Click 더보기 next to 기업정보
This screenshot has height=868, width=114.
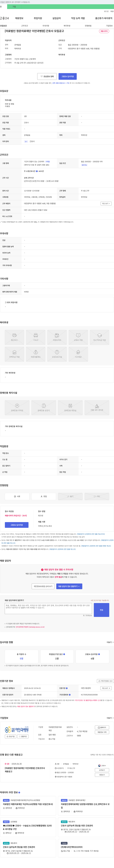[110, 718]
